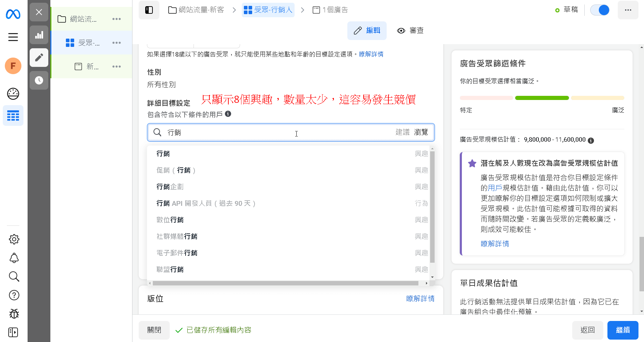Go to 1個廣告 breadcrumb
644x342 pixels.
pyautogui.click(x=330, y=10)
